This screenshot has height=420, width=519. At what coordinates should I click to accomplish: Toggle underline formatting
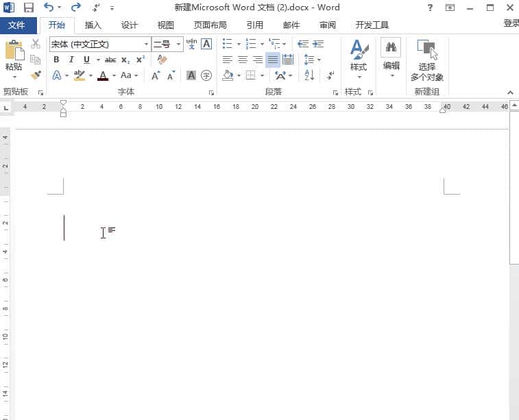86,60
